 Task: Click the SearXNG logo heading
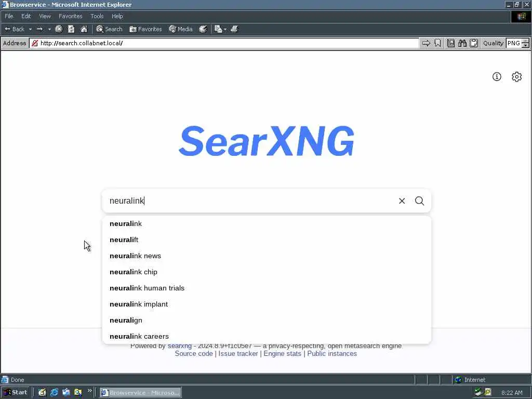267,141
